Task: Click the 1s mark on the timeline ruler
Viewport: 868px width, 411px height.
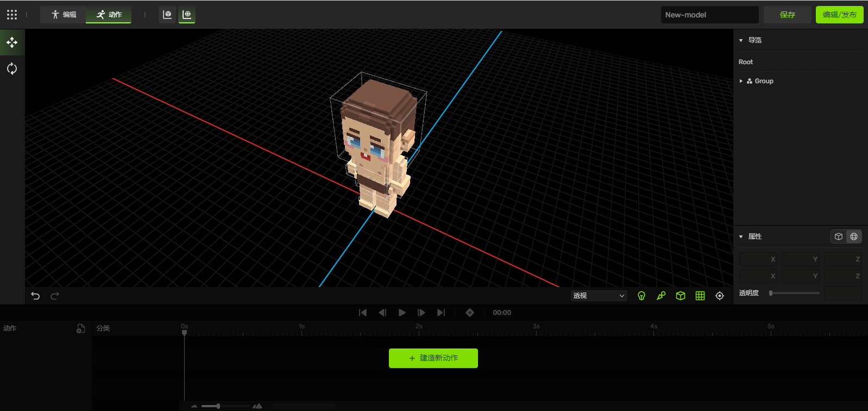Action: [x=302, y=326]
